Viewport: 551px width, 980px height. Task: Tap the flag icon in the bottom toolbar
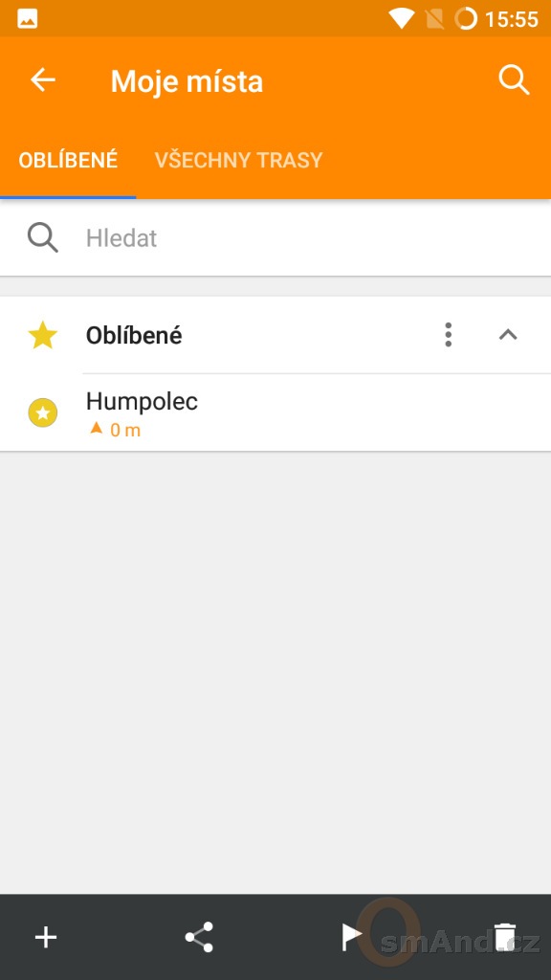[x=352, y=937]
